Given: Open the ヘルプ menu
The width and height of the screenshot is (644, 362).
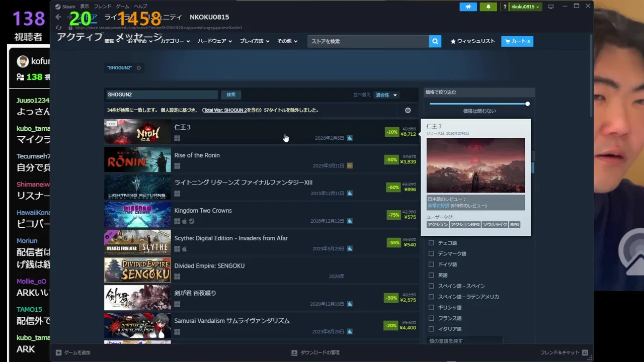Looking at the screenshot, I should [x=140, y=7].
